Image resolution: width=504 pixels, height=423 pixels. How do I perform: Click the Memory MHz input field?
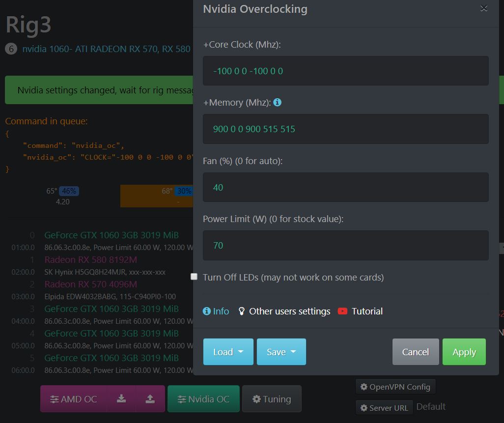345,129
